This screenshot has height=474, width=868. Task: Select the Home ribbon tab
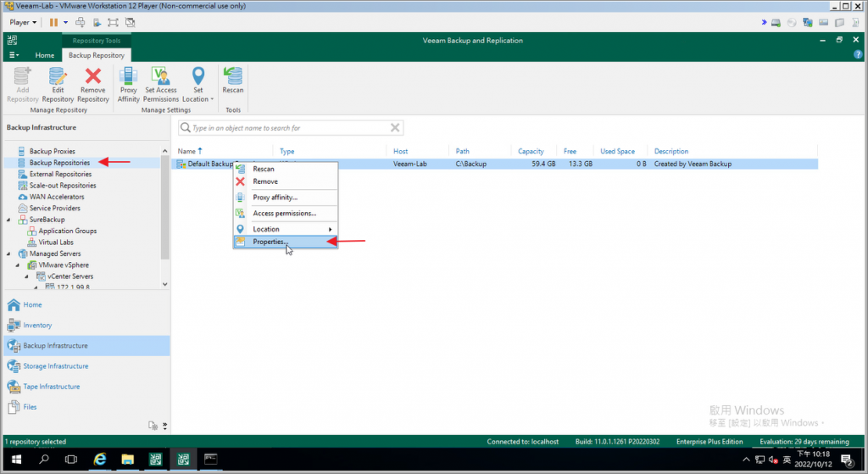45,55
